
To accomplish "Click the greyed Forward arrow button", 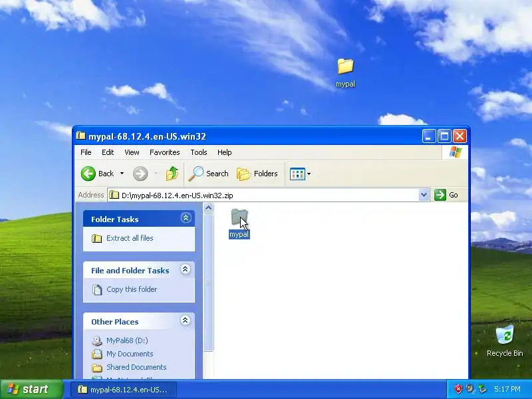I will [x=140, y=174].
